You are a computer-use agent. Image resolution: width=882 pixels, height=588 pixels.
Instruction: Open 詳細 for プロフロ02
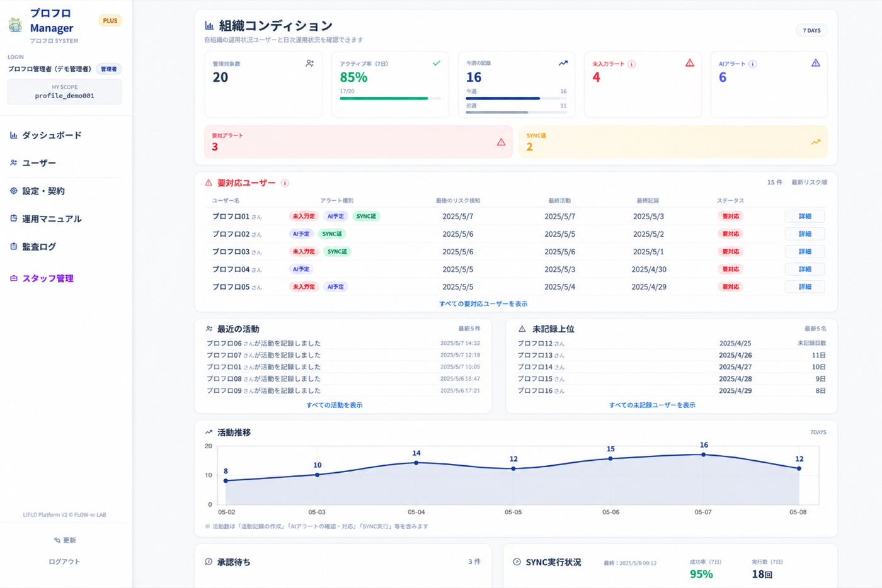[805, 234]
